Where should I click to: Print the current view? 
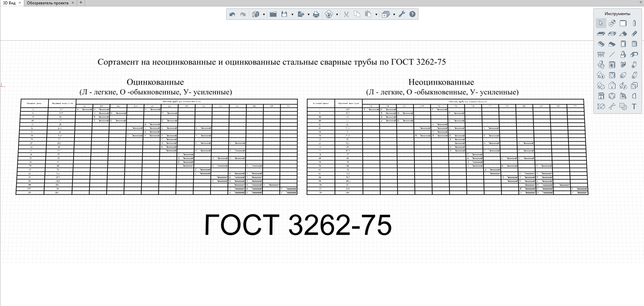point(316,14)
